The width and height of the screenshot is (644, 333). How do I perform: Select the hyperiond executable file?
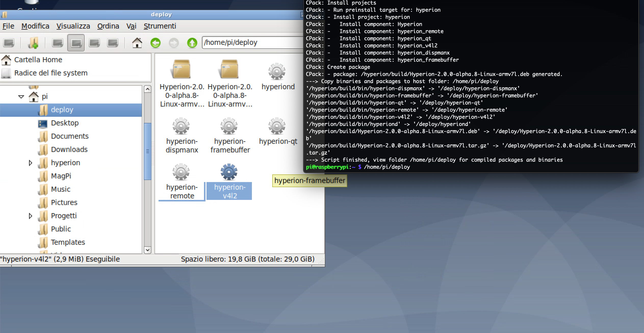(278, 76)
